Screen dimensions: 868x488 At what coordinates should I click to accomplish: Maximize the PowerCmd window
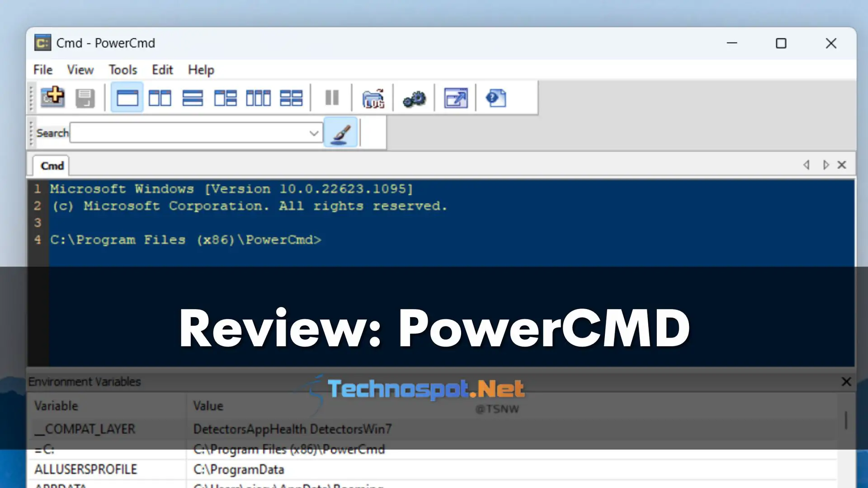tap(781, 43)
